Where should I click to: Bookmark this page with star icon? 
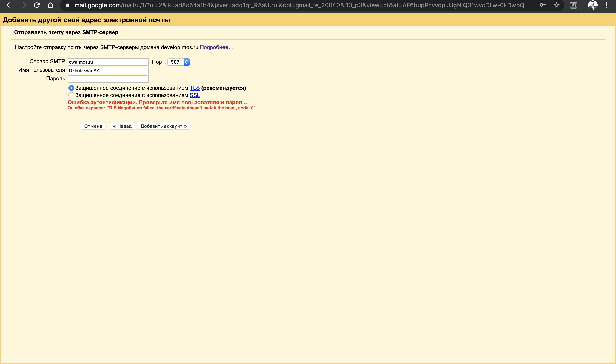[x=556, y=5]
